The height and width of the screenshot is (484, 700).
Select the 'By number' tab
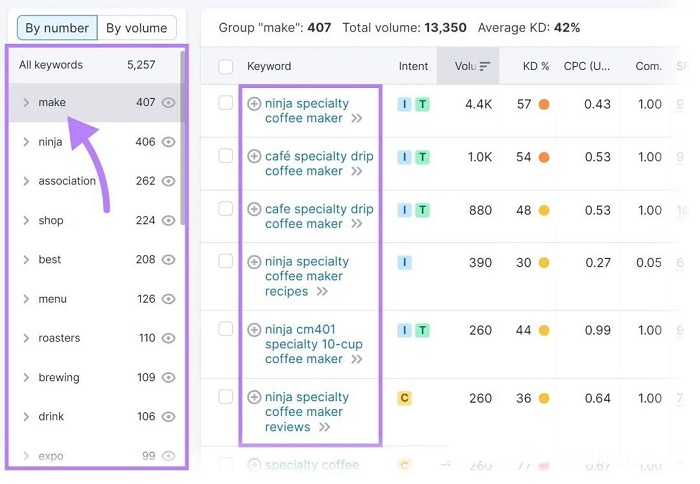pyautogui.click(x=57, y=28)
